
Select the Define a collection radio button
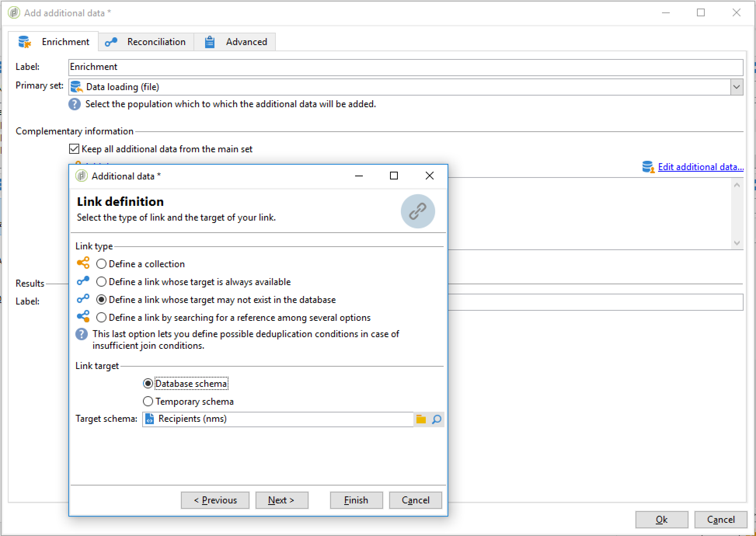pos(101,264)
